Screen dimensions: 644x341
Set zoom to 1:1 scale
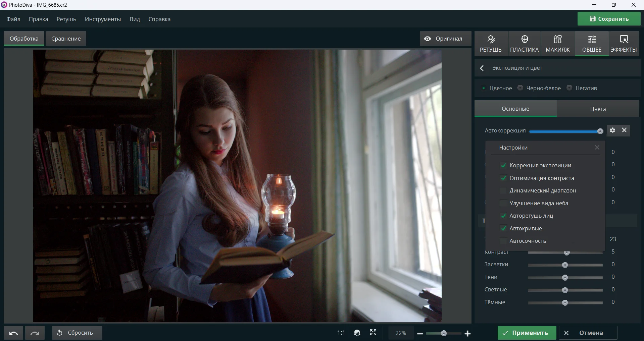click(341, 333)
